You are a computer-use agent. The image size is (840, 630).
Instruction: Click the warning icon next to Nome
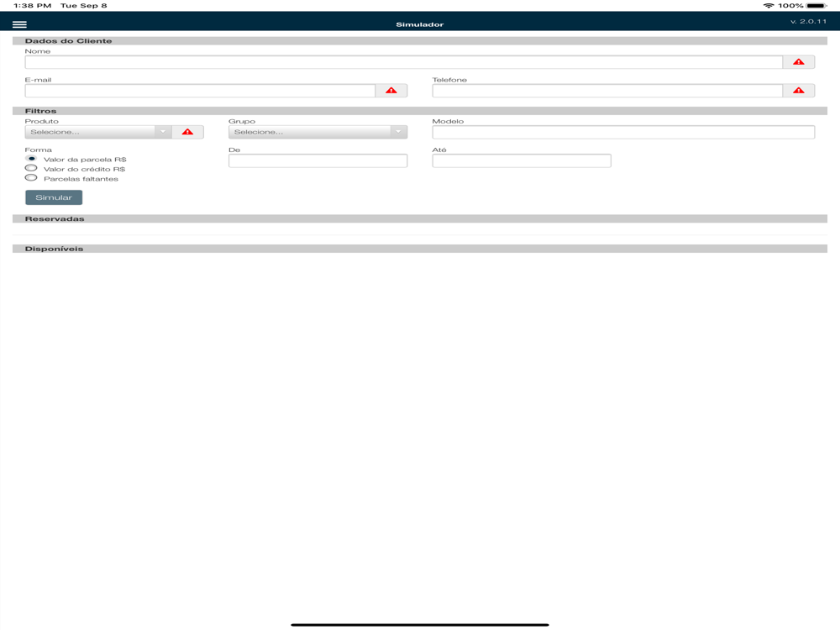click(798, 62)
